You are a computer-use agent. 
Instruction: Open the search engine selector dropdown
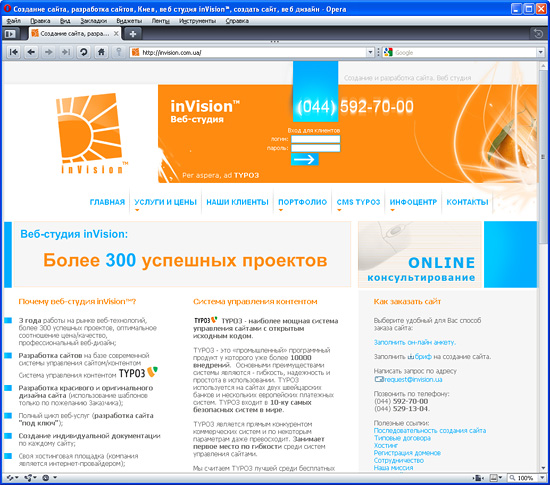coord(541,53)
